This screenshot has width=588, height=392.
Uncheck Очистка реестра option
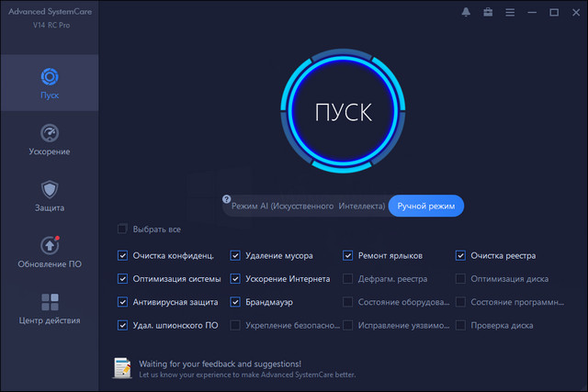461,255
